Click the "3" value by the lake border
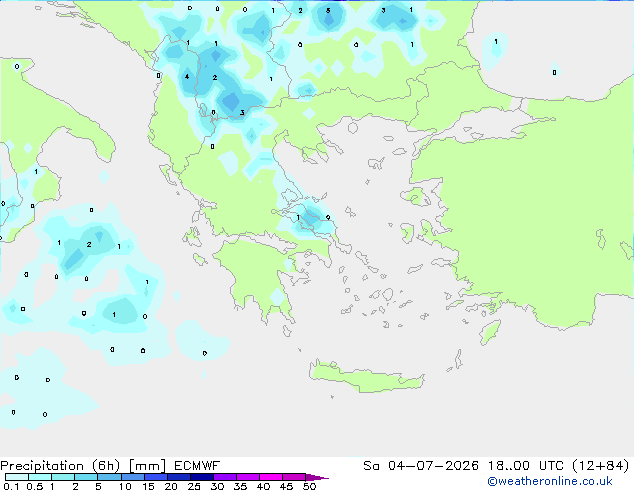The height and width of the screenshot is (490, 634). [x=242, y=112]
